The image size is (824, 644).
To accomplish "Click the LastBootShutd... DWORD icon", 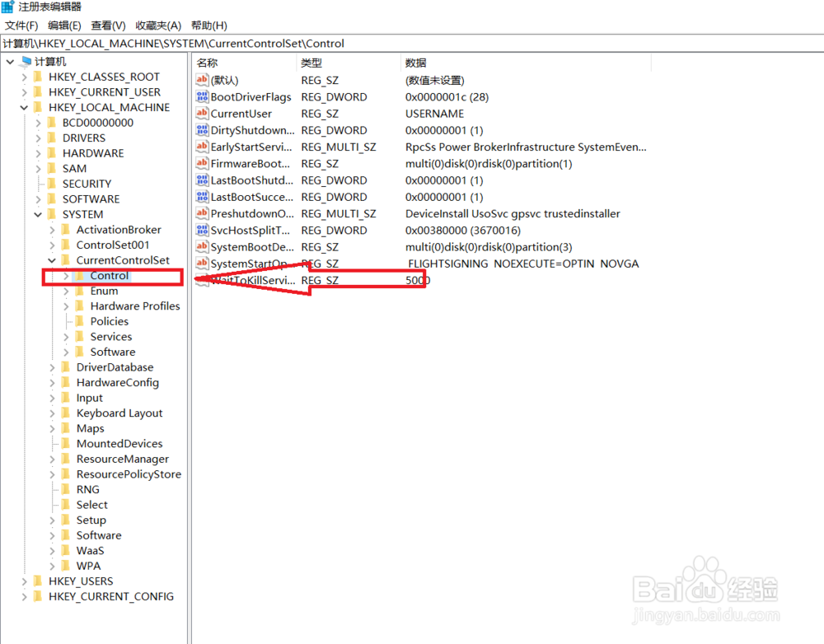I will pos(202,180).
